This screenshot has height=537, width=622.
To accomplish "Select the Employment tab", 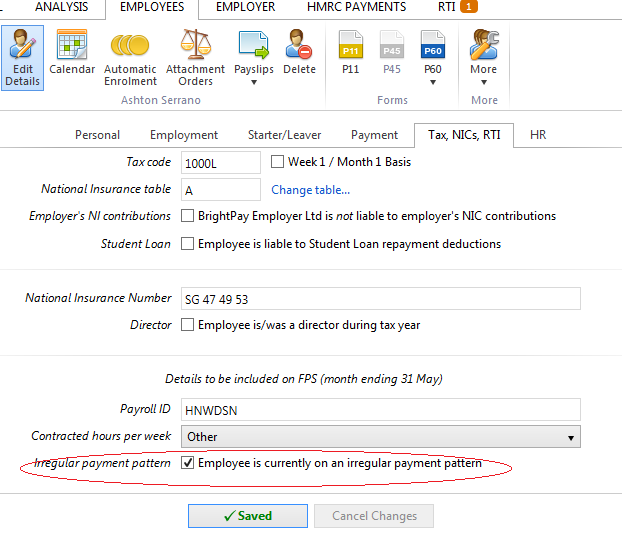I will click(184, 135).
